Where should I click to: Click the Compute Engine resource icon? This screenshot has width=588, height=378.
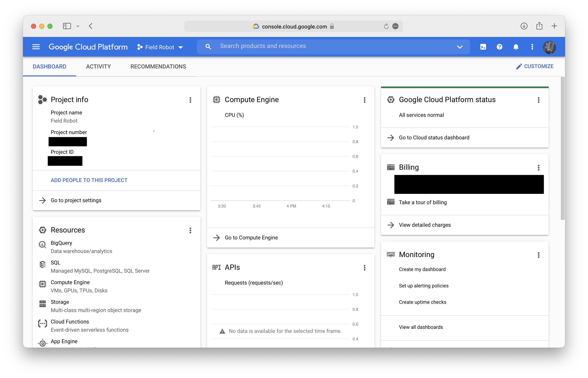click(42, 284)
